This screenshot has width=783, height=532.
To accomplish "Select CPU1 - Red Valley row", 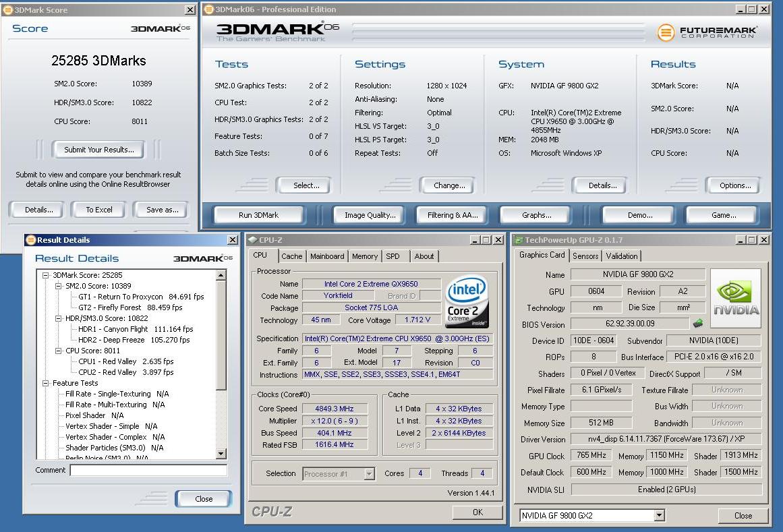I will 126,361.
